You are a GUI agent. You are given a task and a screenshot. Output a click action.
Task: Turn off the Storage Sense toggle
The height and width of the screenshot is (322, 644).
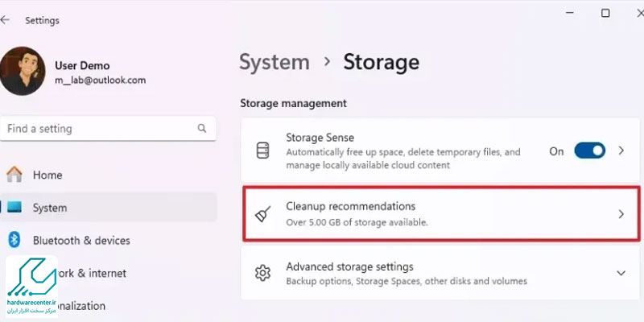tap(590, 151)
